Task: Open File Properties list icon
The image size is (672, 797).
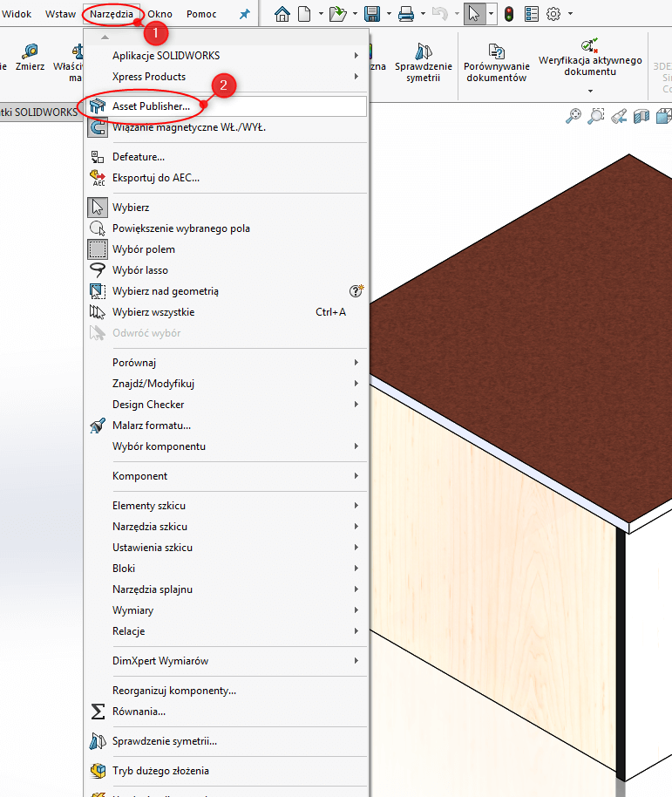Action: (x=532, y=14)
